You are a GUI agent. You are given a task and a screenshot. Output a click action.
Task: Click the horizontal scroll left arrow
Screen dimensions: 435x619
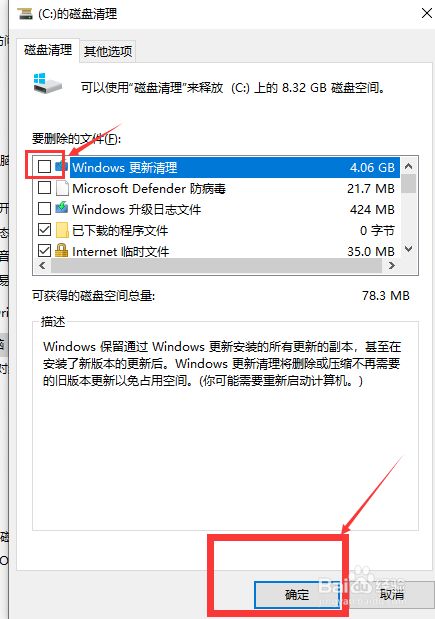coord(42,266)
